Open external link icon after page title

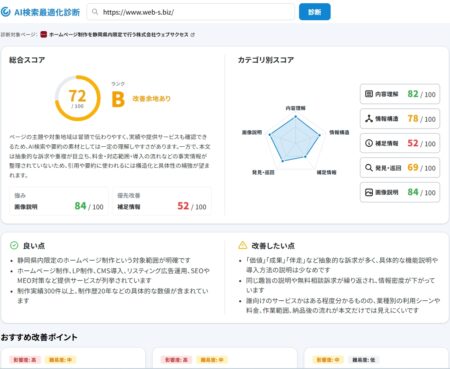point(193,34)
